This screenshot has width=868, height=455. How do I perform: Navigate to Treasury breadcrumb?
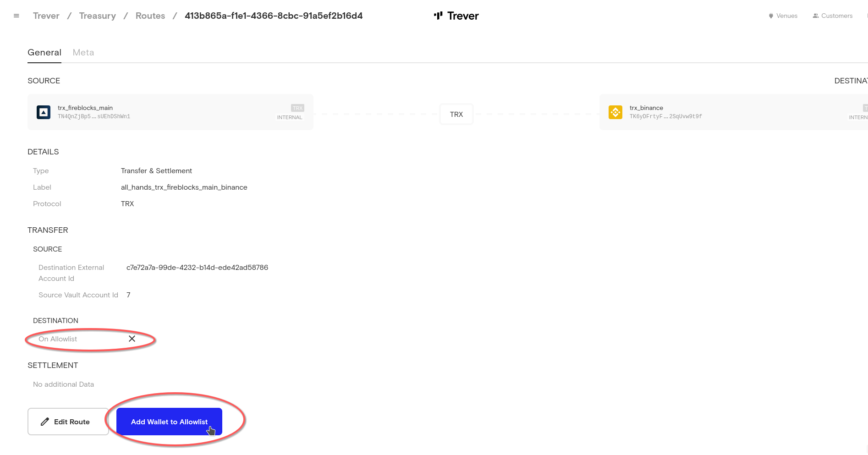(98, 16)
